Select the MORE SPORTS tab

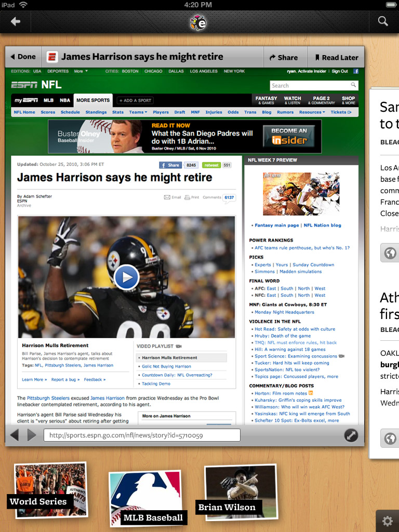pos(93,100)
